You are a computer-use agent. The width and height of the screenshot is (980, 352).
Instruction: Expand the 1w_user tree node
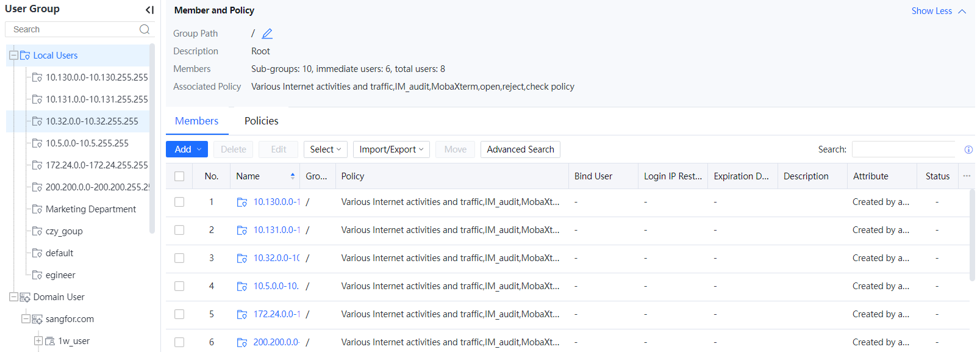point(38,341)
